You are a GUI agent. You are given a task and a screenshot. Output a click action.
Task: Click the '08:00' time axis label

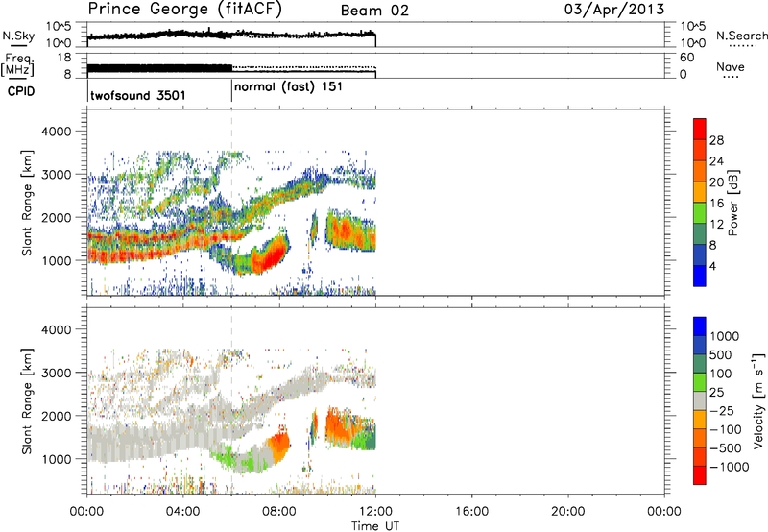[x=279, y=512]
